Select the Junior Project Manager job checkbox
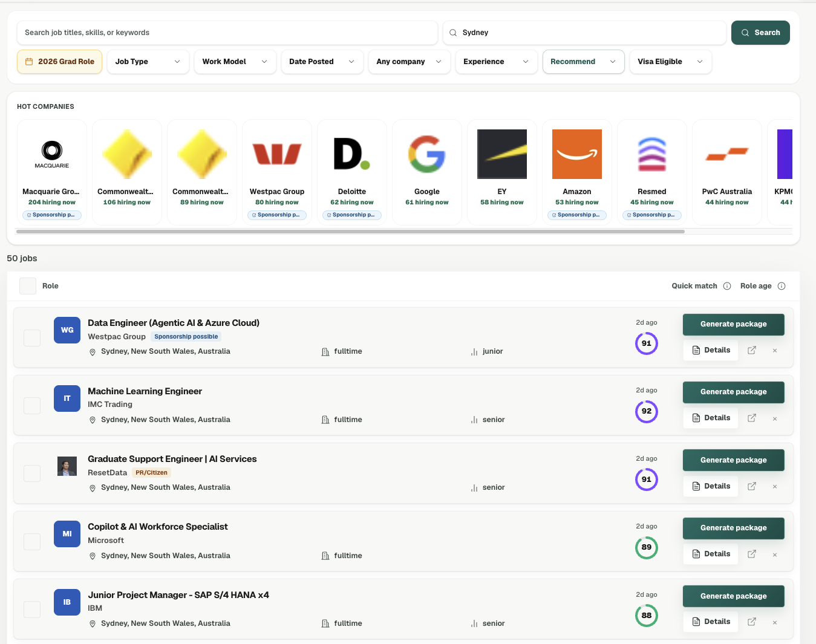This screenshot has width=816, height=644. (32, 610)
